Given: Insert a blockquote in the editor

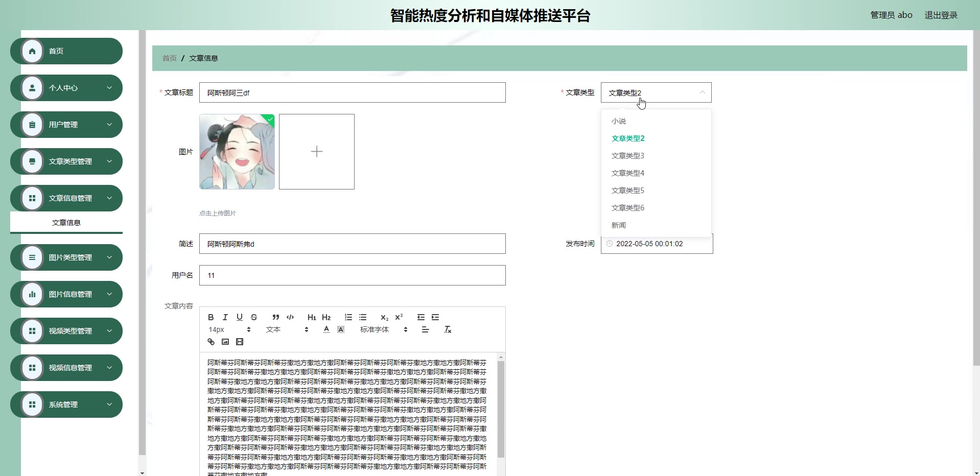Looking at the screenshot, I should [x=275, y=317].
